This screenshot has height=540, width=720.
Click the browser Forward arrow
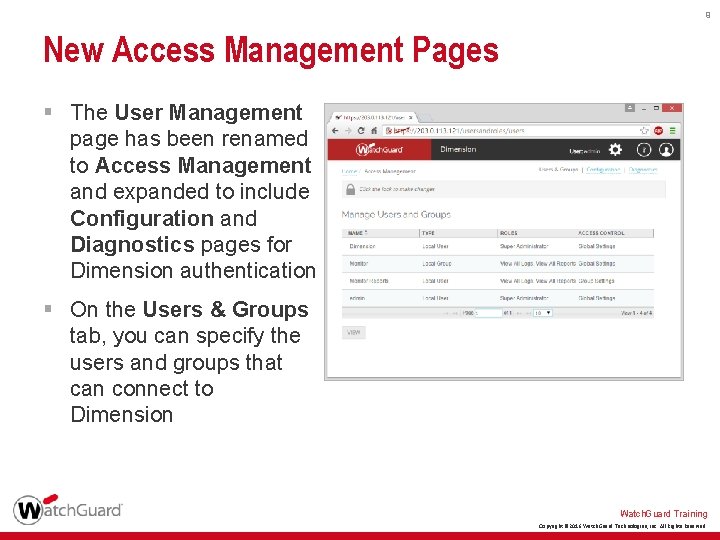(x=348, y=131)
